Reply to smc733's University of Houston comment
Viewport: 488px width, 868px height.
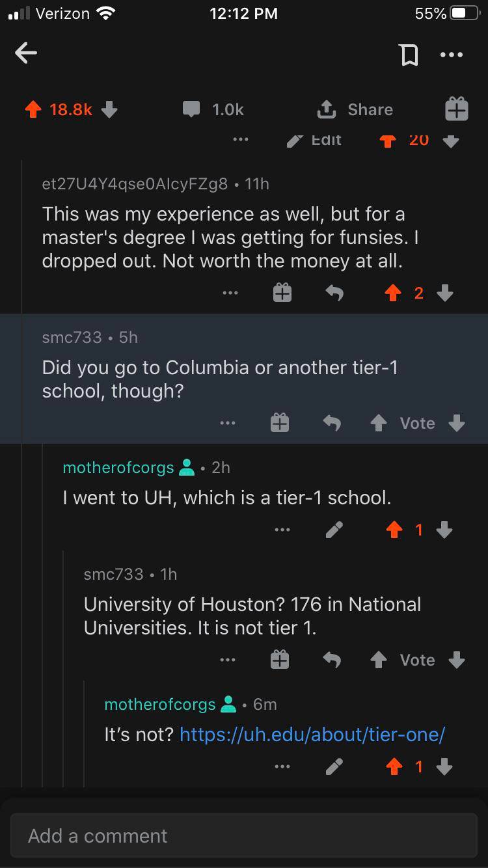(334, 660)
